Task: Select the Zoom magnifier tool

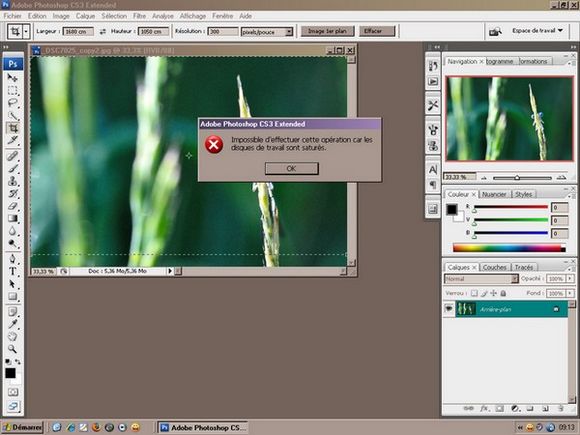Action: point(12,349)
